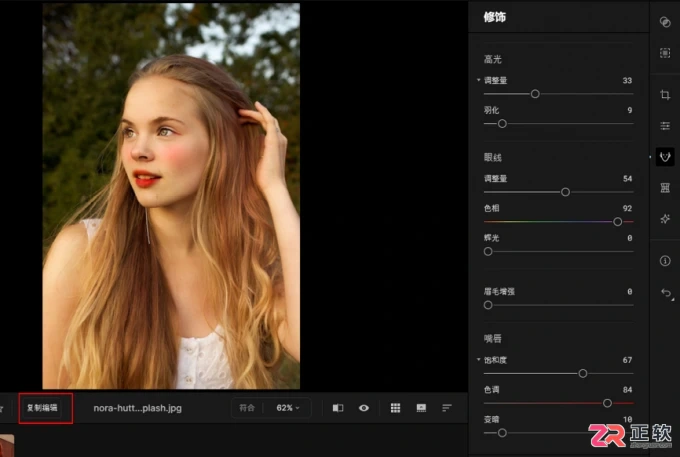Toggle before/after compare view icon
Viewport: 680px width, 457px height.
[x=338, y=408]
